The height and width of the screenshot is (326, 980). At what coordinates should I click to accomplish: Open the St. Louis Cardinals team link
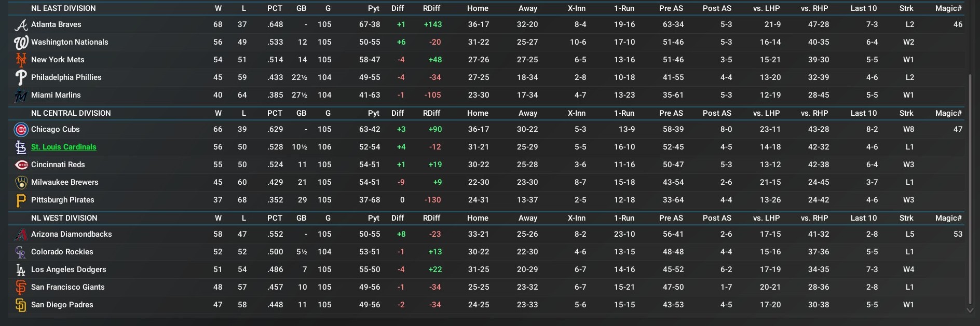point(63,147)
